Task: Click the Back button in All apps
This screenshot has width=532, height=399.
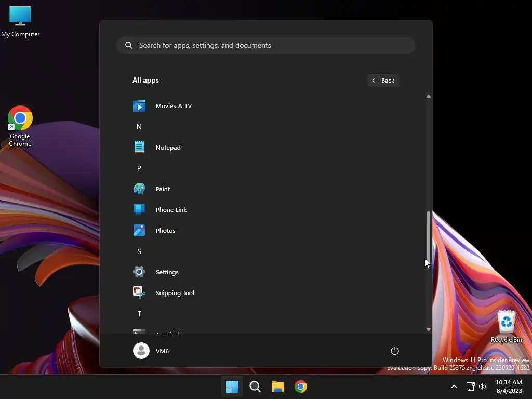Action: (x=383, y=81)
